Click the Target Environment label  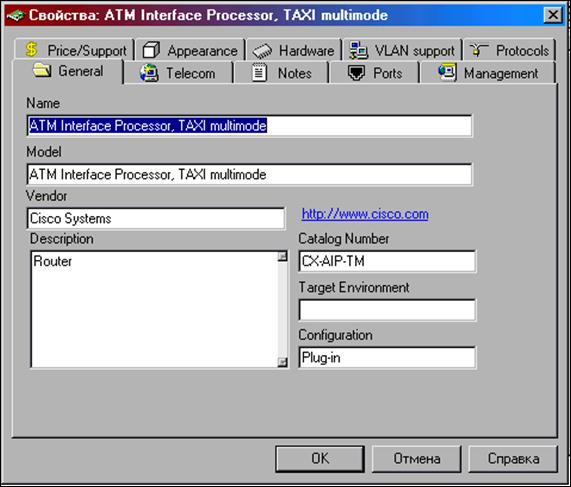pos(354,287)
